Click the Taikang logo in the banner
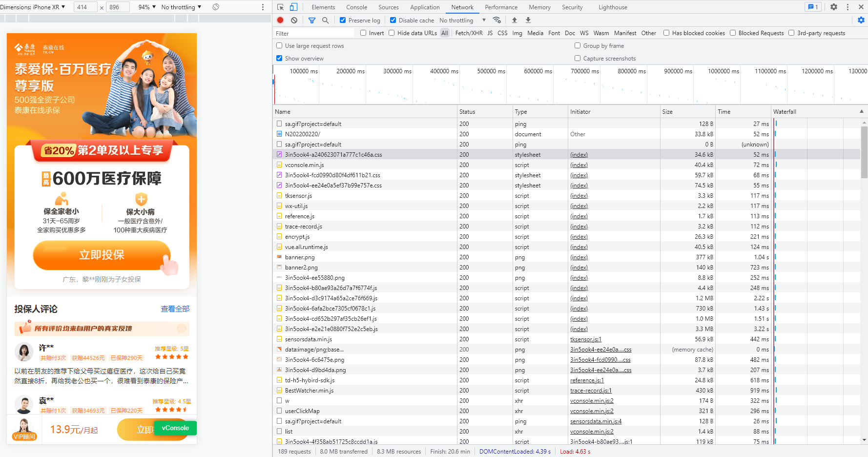The image size is (868, 457). pos(25,48)
